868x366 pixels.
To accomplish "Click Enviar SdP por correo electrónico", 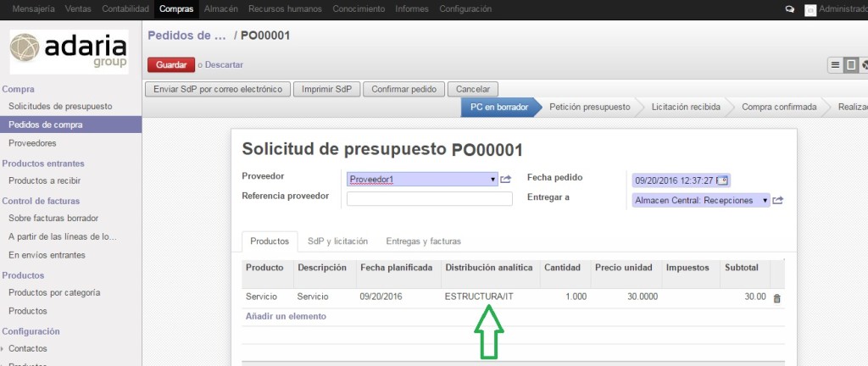I will click(218, 89).
